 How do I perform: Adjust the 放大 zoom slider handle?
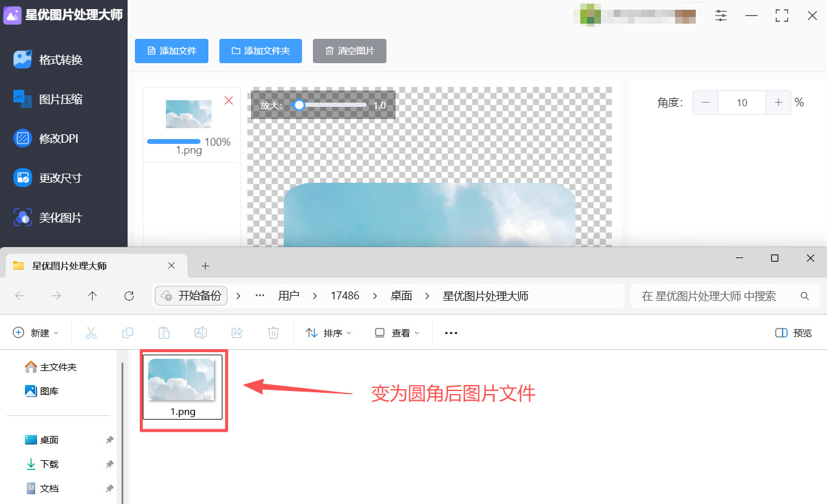tap(299, 105)
